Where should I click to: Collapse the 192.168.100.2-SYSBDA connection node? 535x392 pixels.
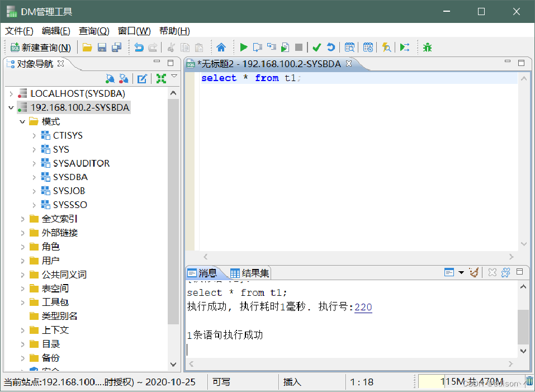[11, 107]
